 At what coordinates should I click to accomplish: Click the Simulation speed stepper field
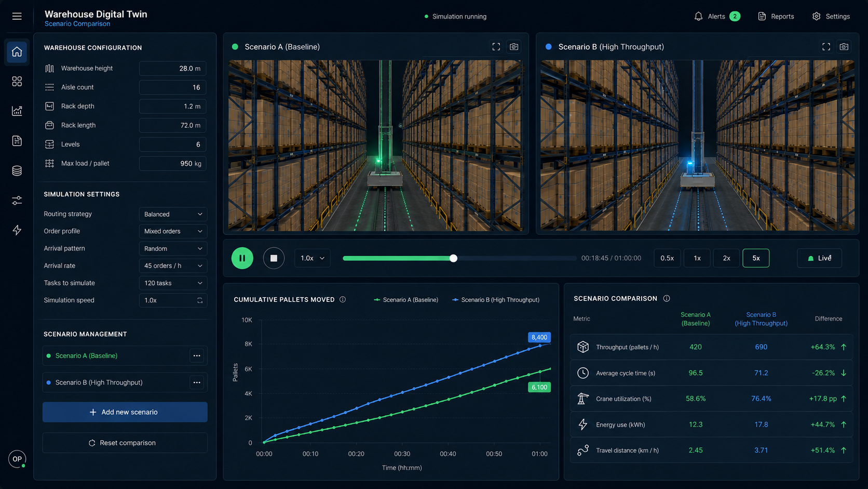click(x=173, y=300)
